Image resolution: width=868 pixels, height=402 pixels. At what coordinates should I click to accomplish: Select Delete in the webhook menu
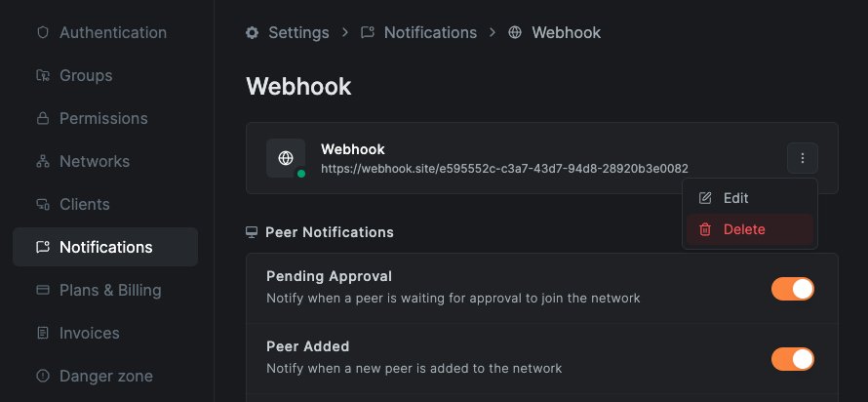coord(744,229)
